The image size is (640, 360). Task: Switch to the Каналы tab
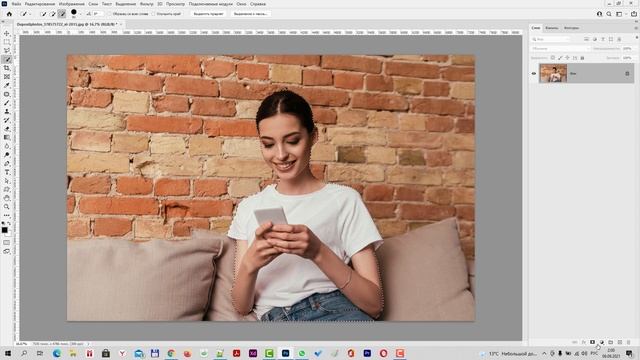552,28
